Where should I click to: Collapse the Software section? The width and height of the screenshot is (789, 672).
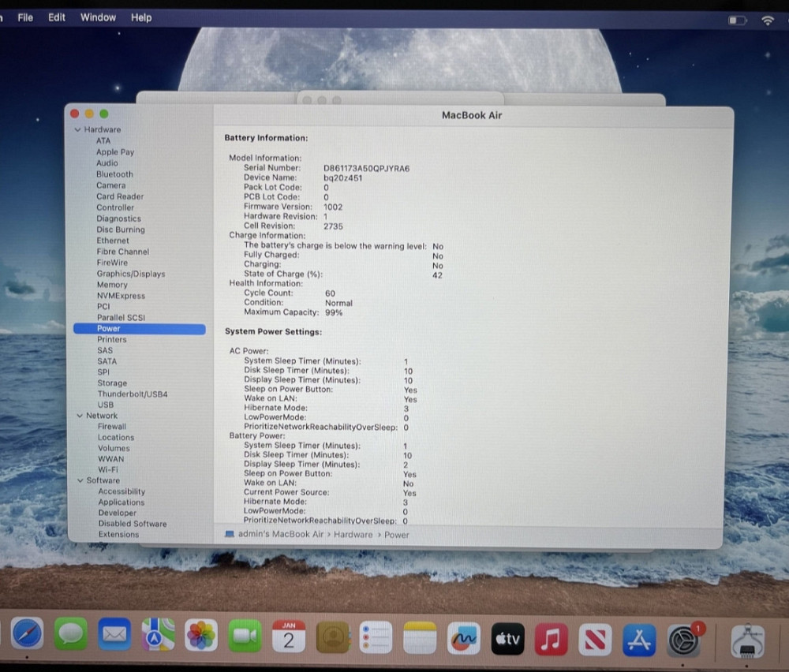(x=80, y=480)
